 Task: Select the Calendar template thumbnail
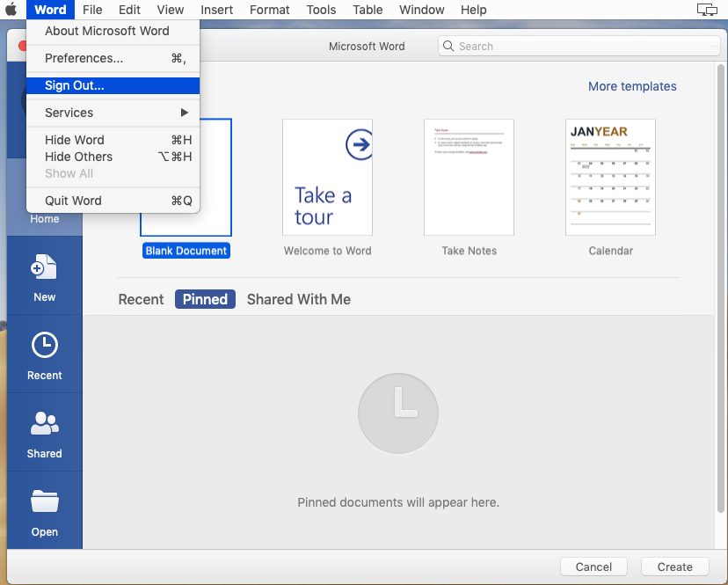tap(610, 177)
